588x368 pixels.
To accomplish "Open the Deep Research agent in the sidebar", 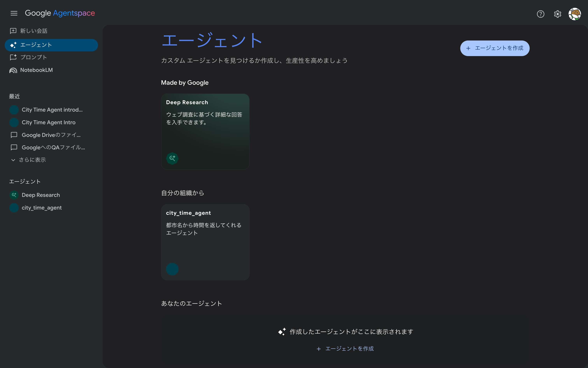I will point(51,195).
